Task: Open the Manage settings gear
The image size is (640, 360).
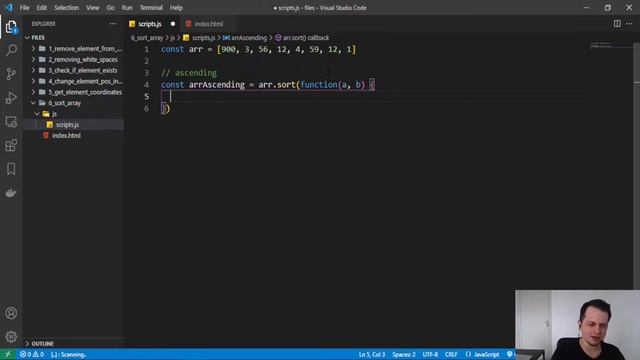Action: [11, 337]
